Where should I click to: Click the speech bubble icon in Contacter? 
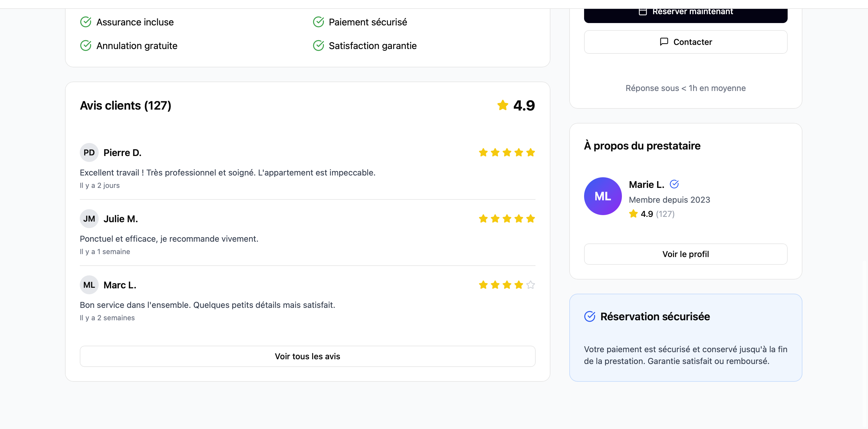[x=664, y=42]
